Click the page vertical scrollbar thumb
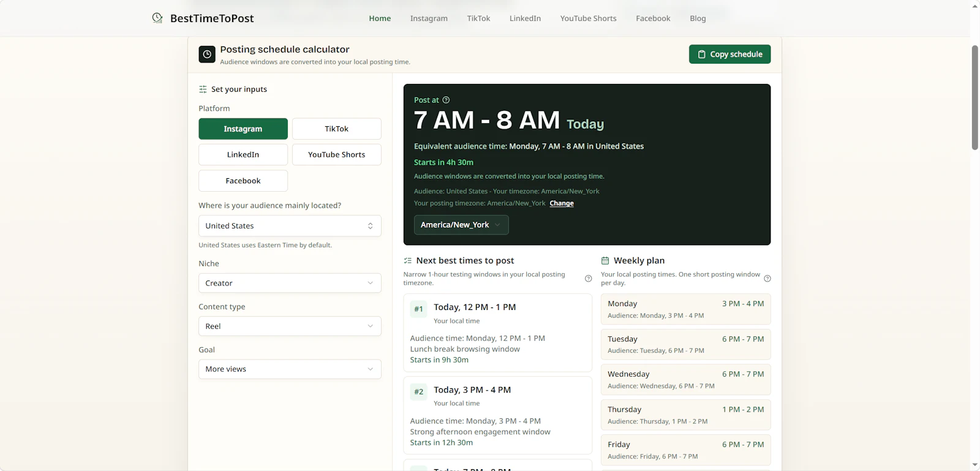This screenshot has height=471, width=980. point(975,97)
